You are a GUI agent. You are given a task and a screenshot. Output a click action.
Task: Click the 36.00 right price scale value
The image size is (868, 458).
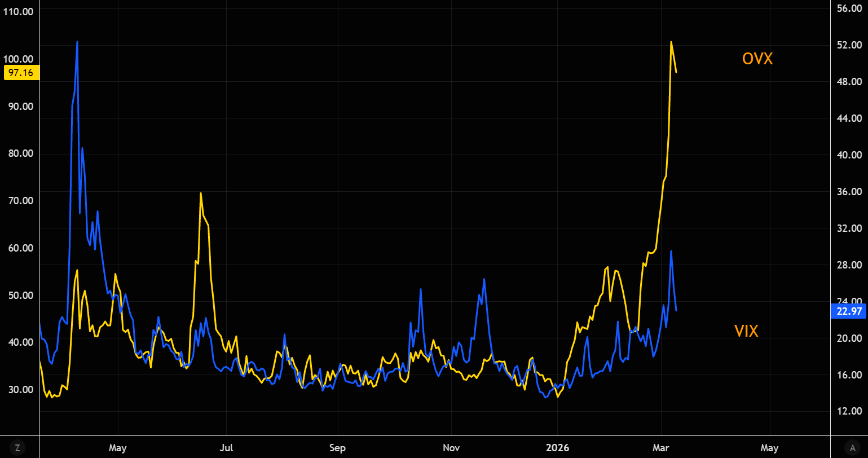pos(849,192)
